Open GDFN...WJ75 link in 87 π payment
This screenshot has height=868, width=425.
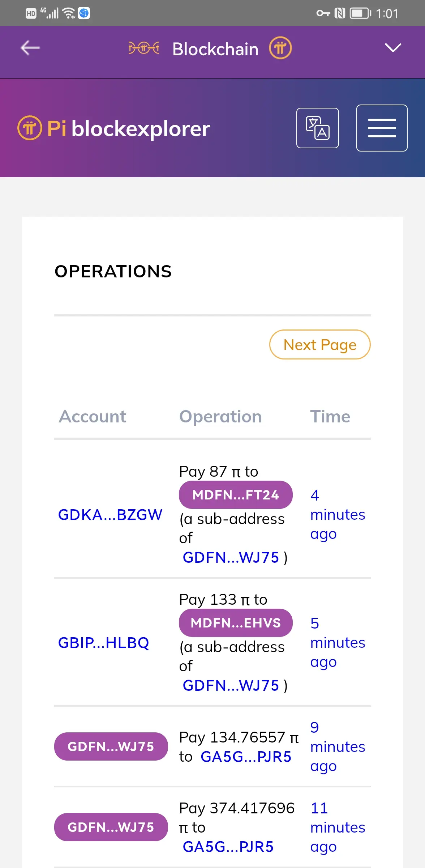pos(231,557)
